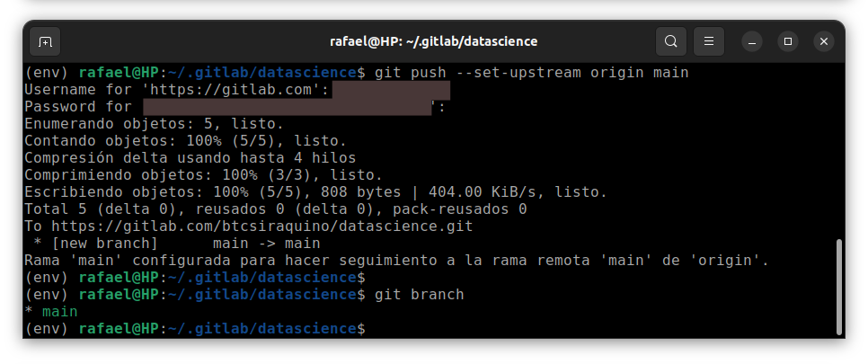
Task: Open the terminal search tool
Action: (671, 41)
